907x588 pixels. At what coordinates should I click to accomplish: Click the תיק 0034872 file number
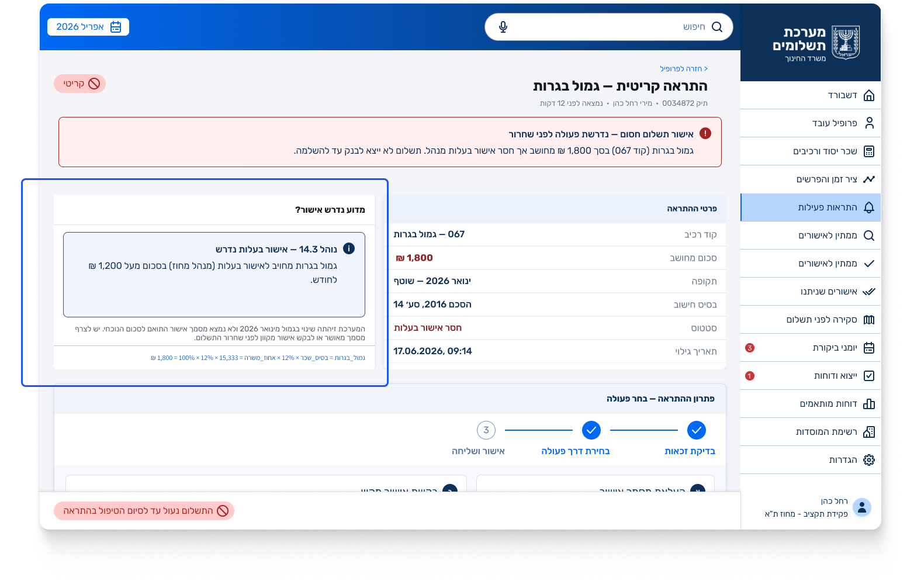[685, 103]
